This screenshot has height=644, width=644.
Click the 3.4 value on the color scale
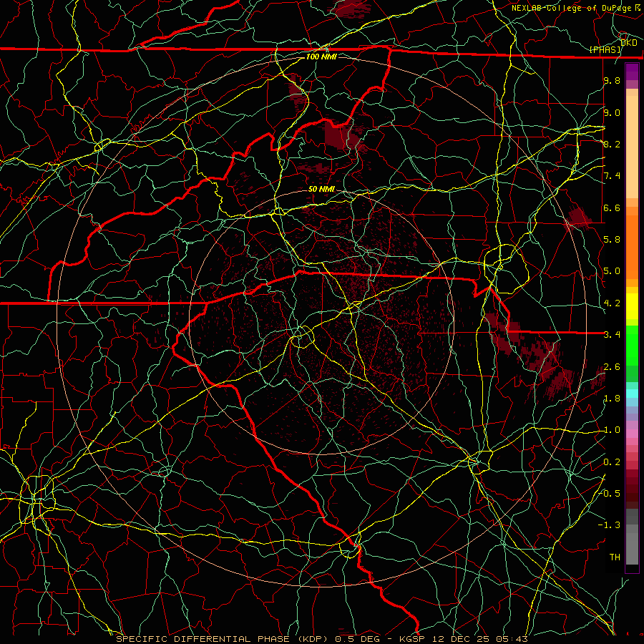tap(612, 335)
